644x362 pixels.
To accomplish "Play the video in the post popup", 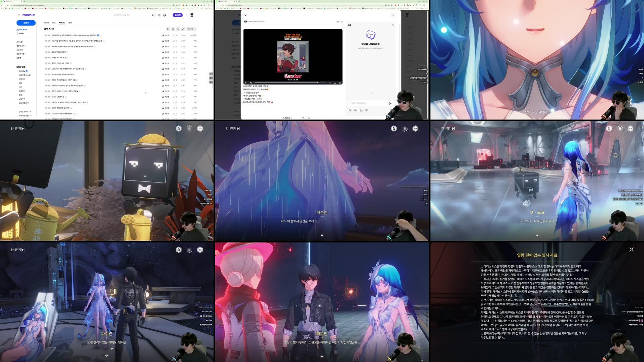I will tap(246, 83).
